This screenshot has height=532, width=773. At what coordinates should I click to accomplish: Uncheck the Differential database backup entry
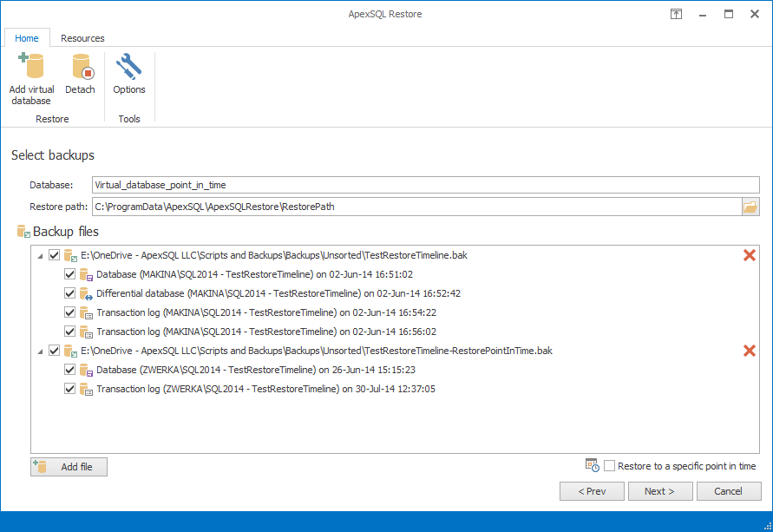tap(69, 293)
